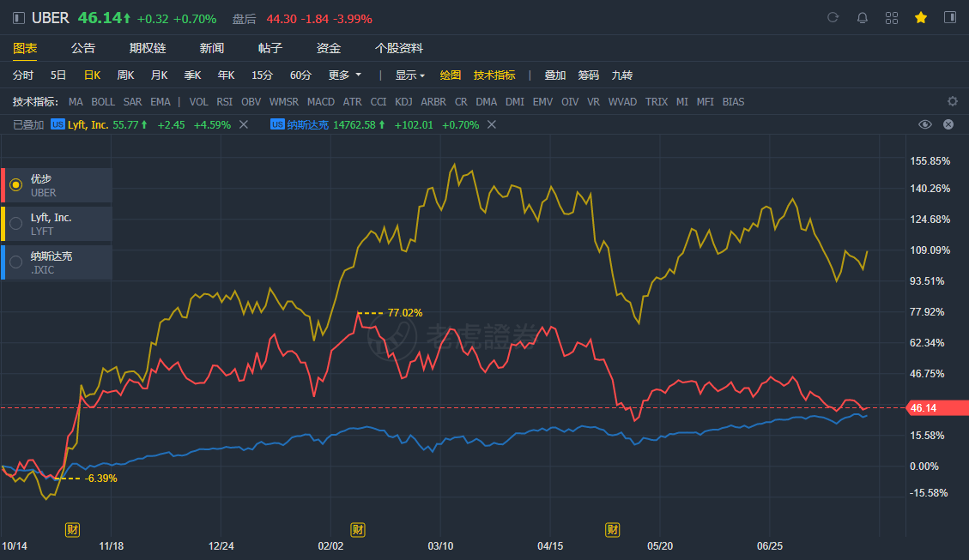Enable the BIAS indicator

pyautogui.click(x=733, y=102)
